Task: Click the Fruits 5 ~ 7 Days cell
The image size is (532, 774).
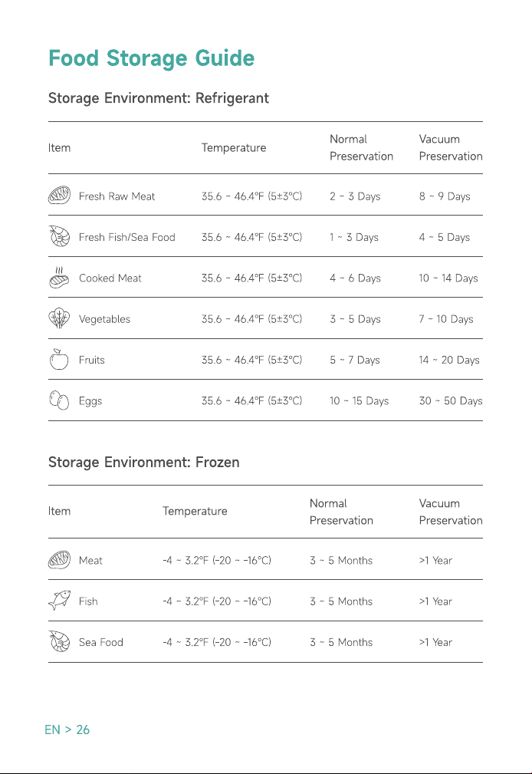Action: click(x=355, y=360)
